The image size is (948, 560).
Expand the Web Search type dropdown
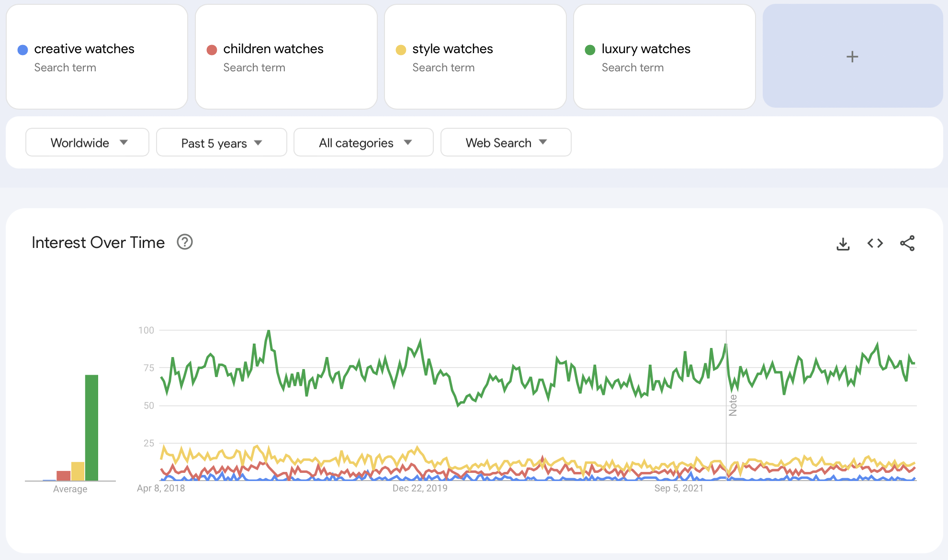pos(506,142)
